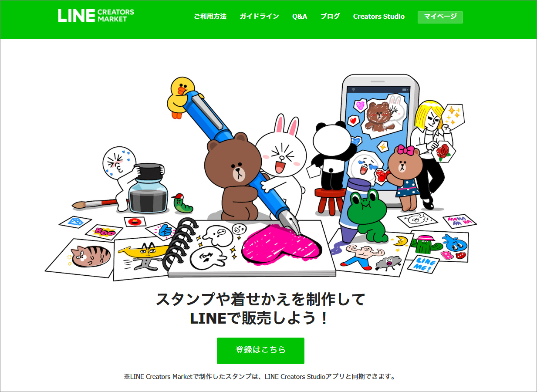The image size is (537, 392).
Task: Open the ガイドライン page
Action: (x=259, y=17)
